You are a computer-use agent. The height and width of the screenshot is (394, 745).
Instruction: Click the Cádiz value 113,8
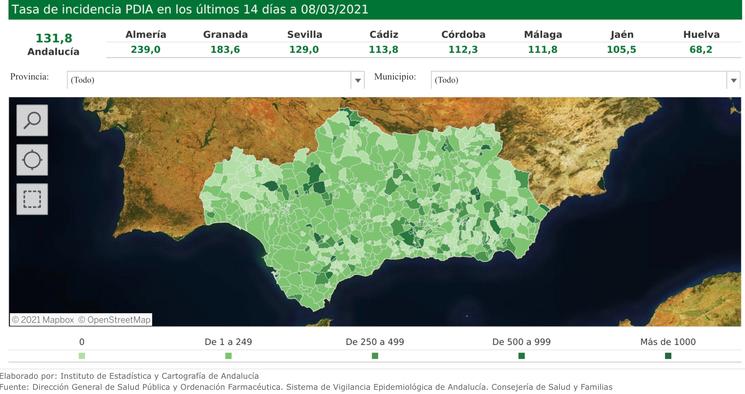click(x=383, y=50)
